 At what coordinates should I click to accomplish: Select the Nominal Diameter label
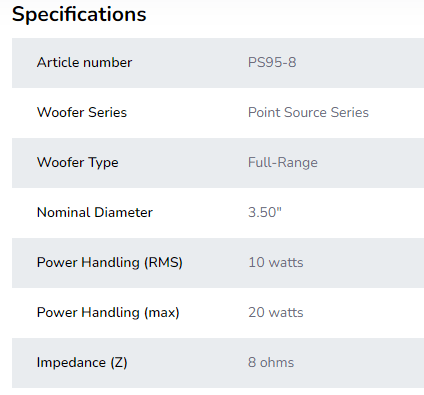[95, 213]
